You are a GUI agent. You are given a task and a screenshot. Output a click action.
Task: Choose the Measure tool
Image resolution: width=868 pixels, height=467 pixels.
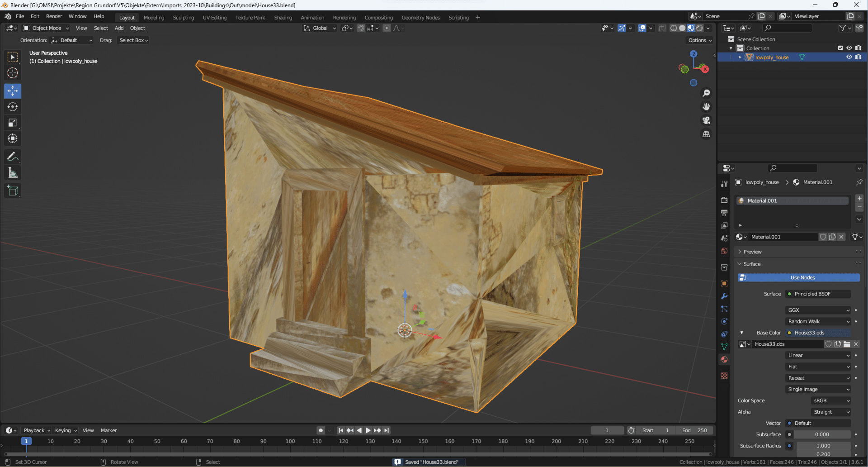13,172
